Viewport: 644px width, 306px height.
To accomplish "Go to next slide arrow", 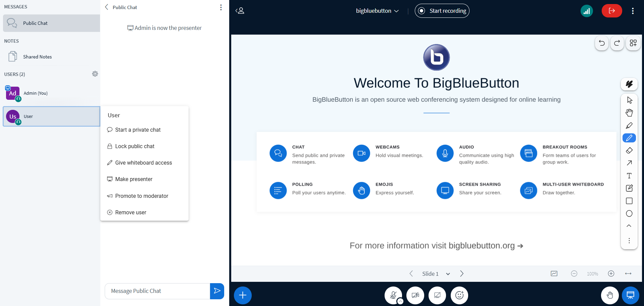I will coord(462,274).
